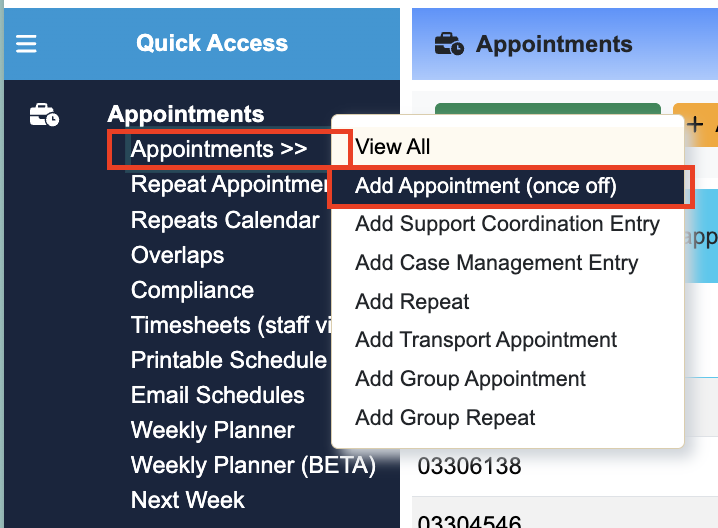Select Add Support Coordination Entry
Screen dimensions: 718x528
(x=507, y=224)
